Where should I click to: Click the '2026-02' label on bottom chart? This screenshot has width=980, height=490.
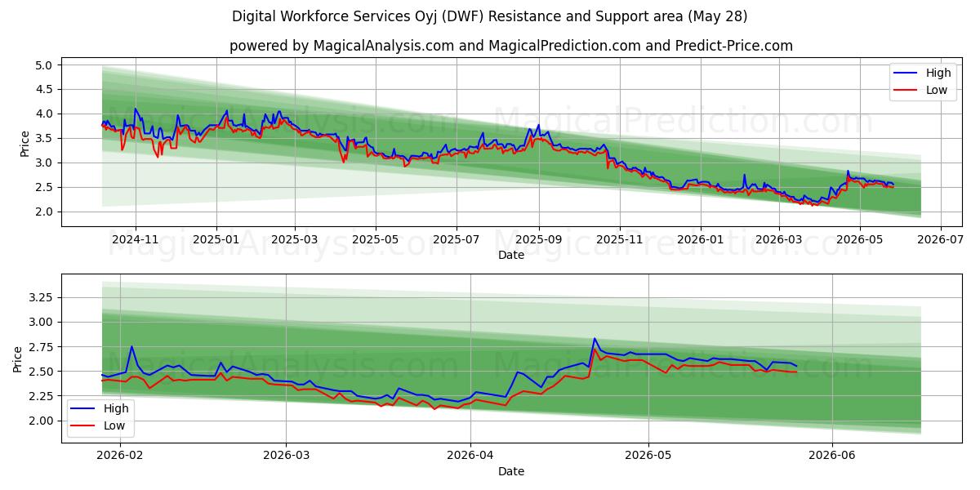pos(119,457)
